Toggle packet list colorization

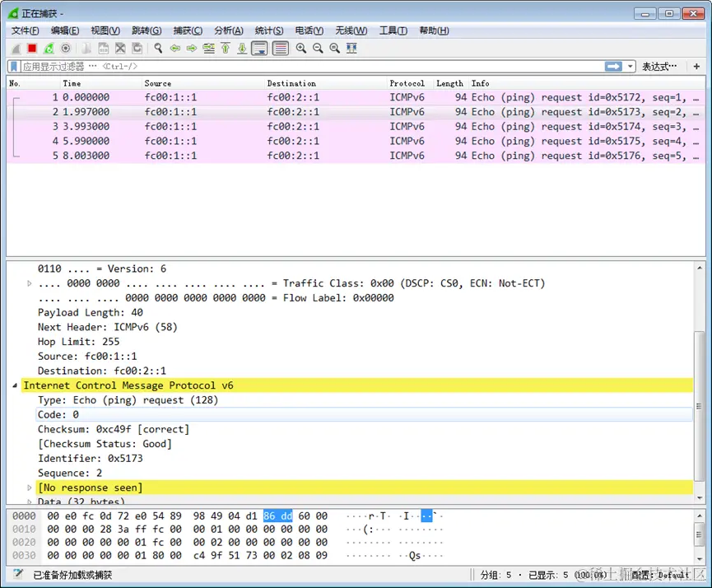281,48
